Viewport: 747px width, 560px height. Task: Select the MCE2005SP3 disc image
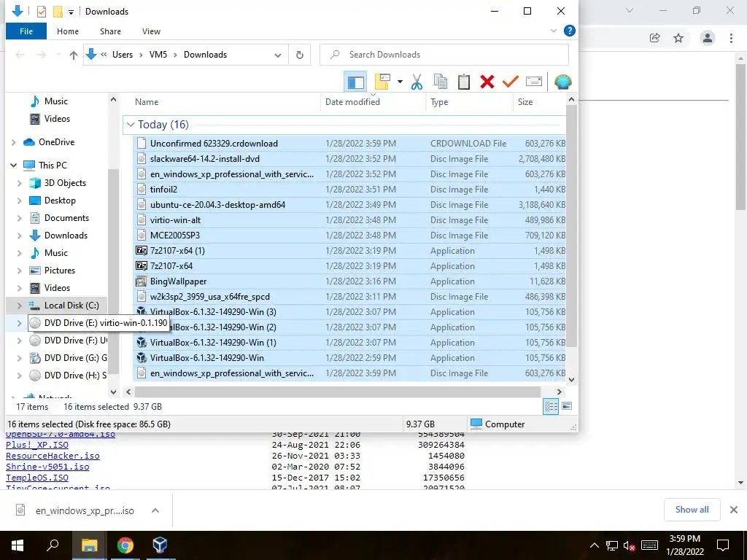(350, 236)
